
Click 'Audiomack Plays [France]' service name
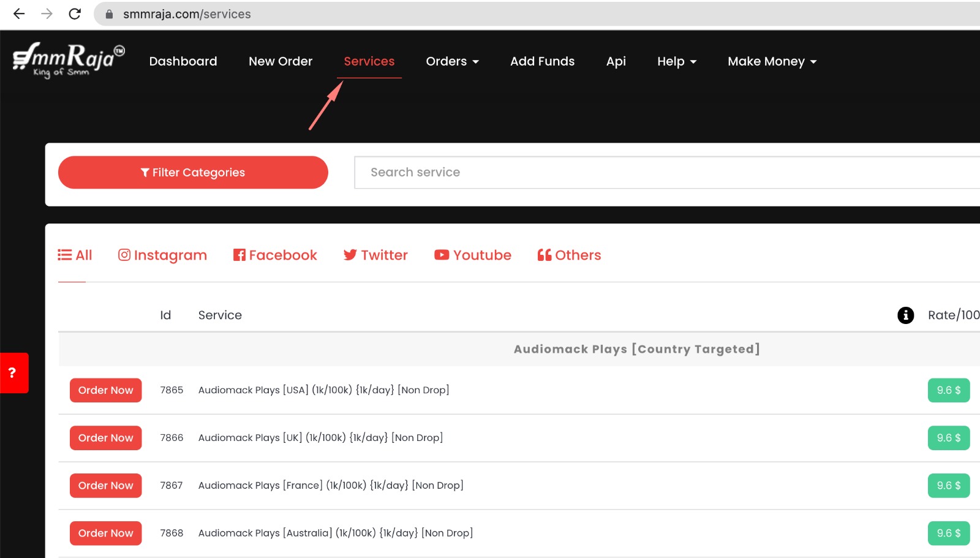pos(331,486)
